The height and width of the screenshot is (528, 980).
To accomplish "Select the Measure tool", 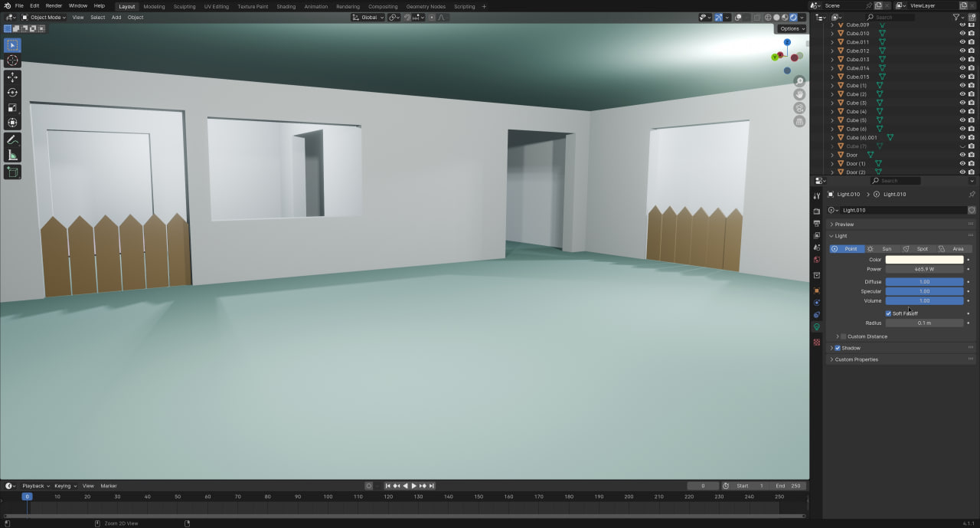I will (x=12, y=156).
